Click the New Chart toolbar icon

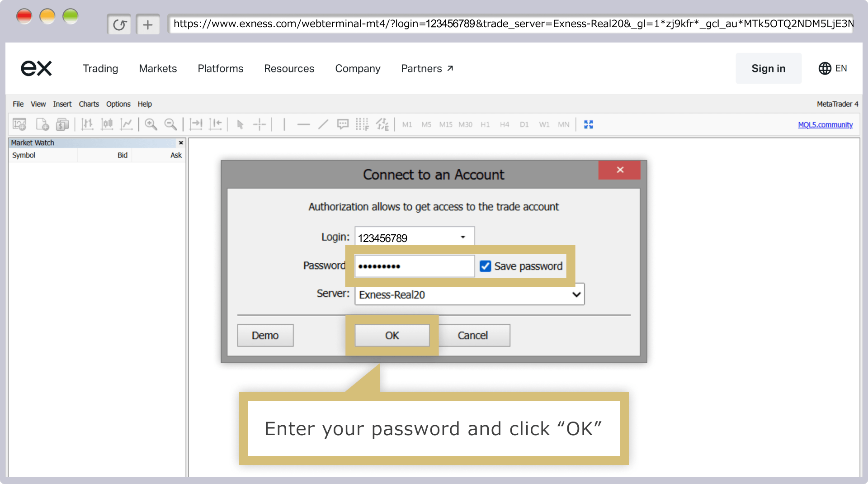coord(19,124)
